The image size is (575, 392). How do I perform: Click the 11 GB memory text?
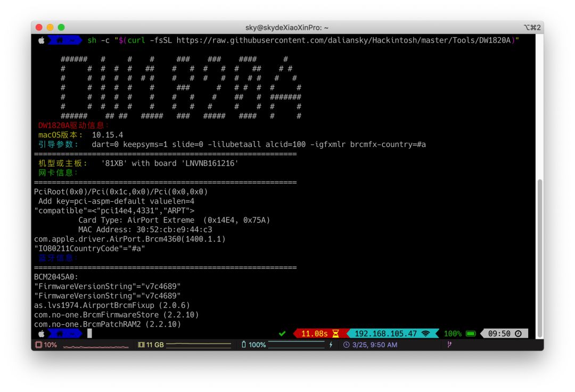[155, 345]
